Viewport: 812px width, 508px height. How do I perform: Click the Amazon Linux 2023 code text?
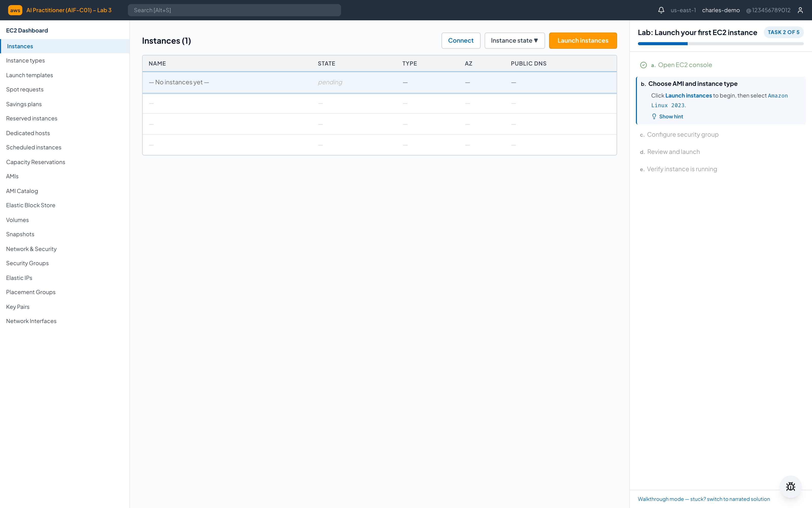pos(719,101)
